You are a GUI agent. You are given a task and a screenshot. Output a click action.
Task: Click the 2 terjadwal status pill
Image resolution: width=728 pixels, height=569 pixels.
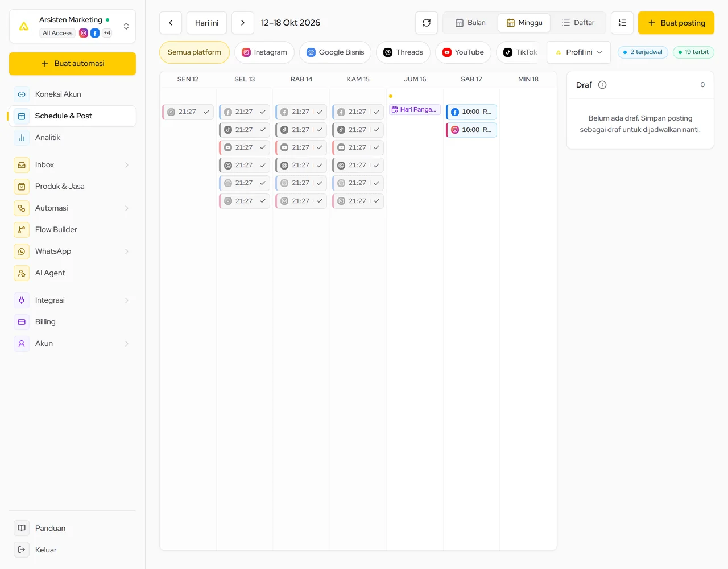point(643,52)
